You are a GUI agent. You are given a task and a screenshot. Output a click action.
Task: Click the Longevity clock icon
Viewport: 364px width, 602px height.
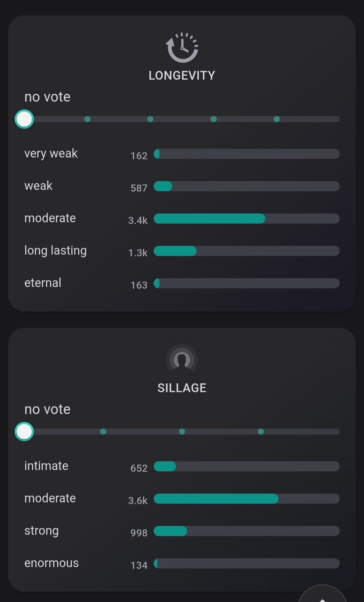click(182, 47)
